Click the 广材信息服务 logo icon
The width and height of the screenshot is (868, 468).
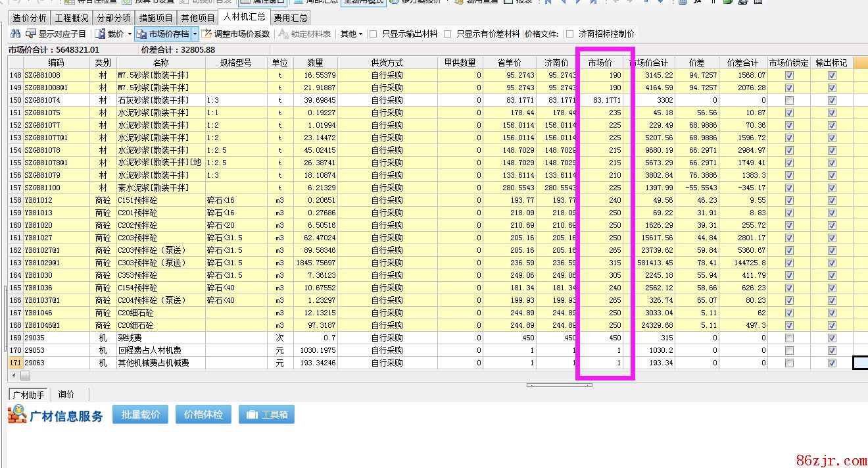pyautogui.click(x=17, y=415)
